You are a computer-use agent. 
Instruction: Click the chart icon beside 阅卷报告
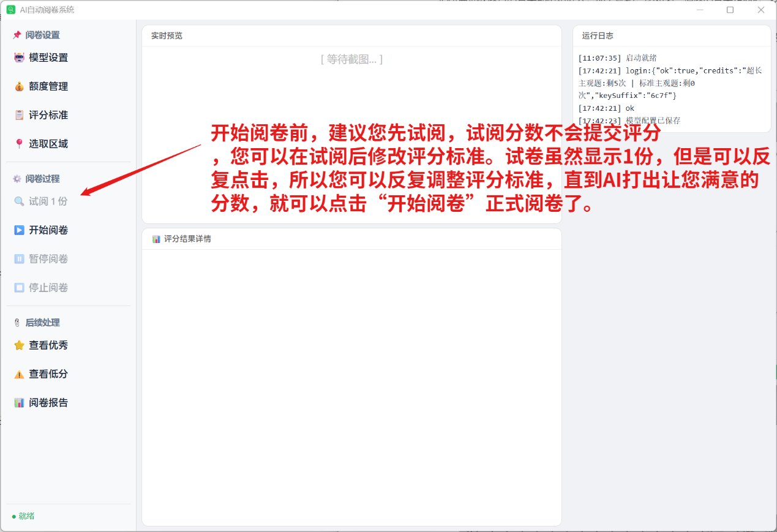click(x=19, y=403)
